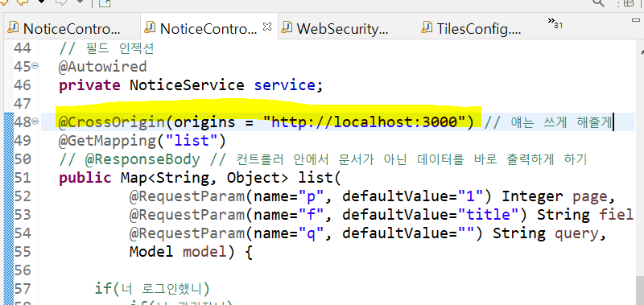Click line number 56 in the gutter
644x305 pixels.
coord(23,270)
